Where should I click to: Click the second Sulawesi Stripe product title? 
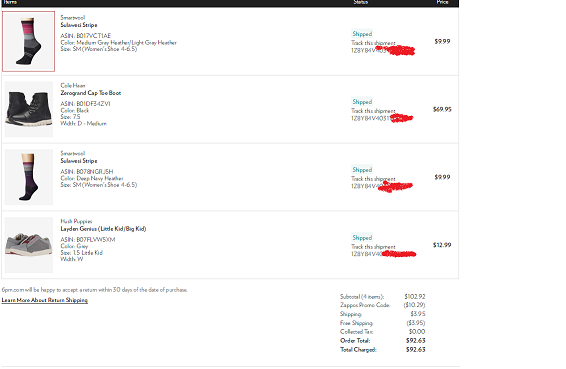pyautogui.click(x=79, y=161)
